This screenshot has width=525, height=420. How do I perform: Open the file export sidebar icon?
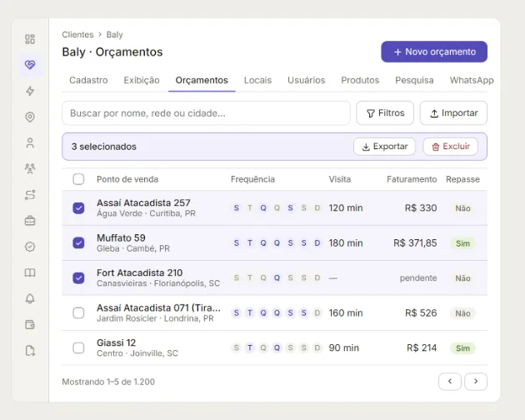point(30,351)
